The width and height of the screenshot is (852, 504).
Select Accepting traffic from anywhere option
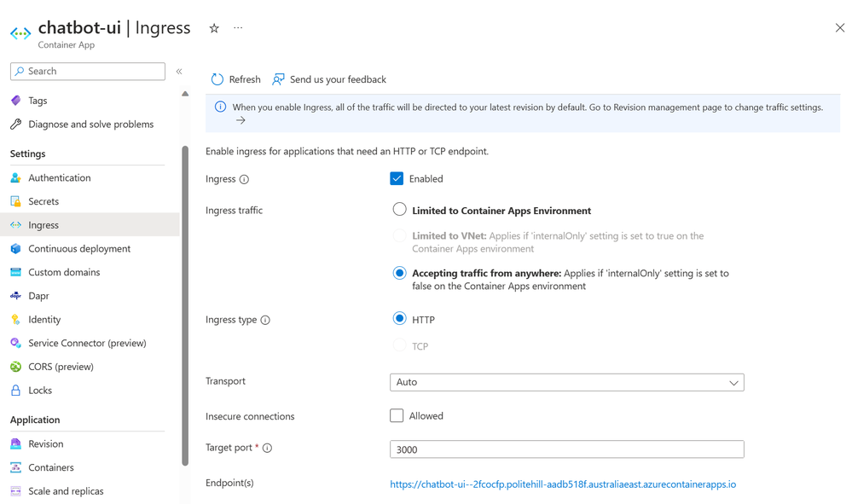coord(399,273)
